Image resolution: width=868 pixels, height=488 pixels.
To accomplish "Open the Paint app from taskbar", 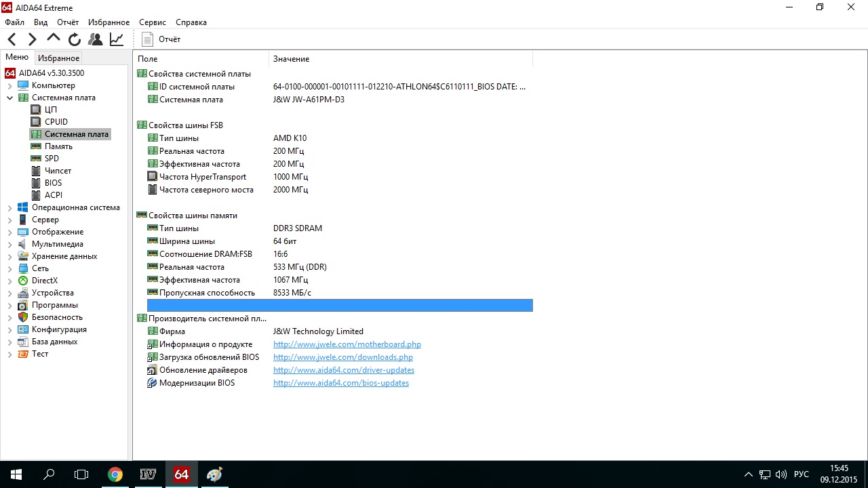I will [214, 474].
